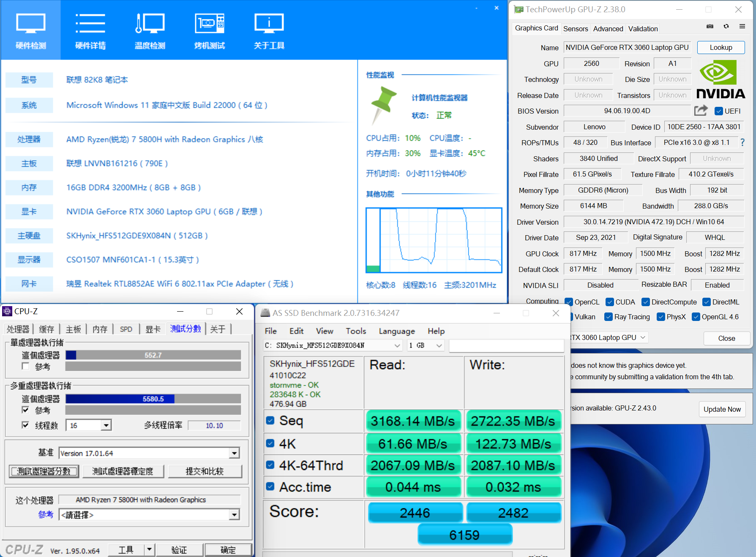Click 測試處理器穩定度 stress CPU button
756x557 pixels.
click(123, 471)
